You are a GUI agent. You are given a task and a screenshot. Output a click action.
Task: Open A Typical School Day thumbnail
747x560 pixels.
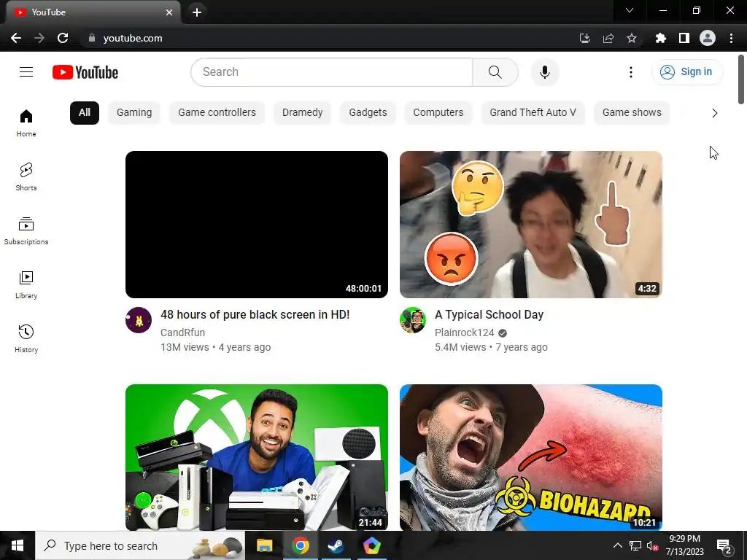click(531, 225)
